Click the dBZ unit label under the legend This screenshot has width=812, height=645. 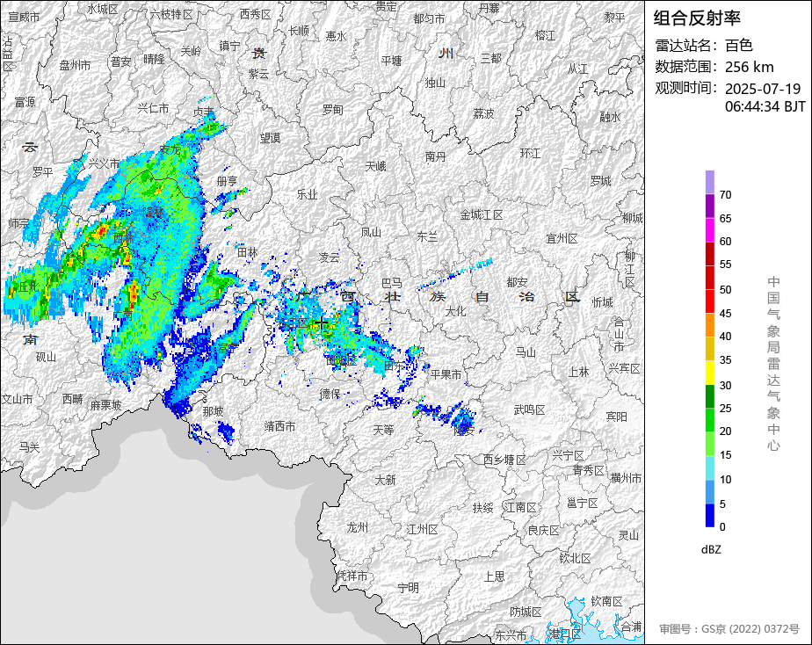pyautogui.click(x=711, y=549)
